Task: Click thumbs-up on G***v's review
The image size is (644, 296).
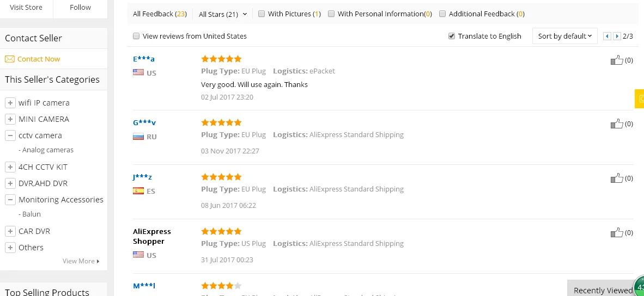Action: point(617,124)
